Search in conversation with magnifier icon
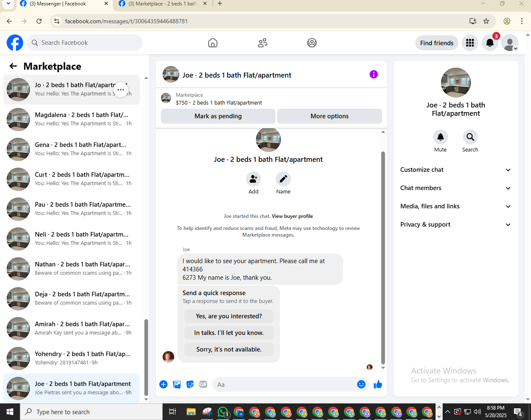This screenshot has height=420, width=531. (470, 137)
